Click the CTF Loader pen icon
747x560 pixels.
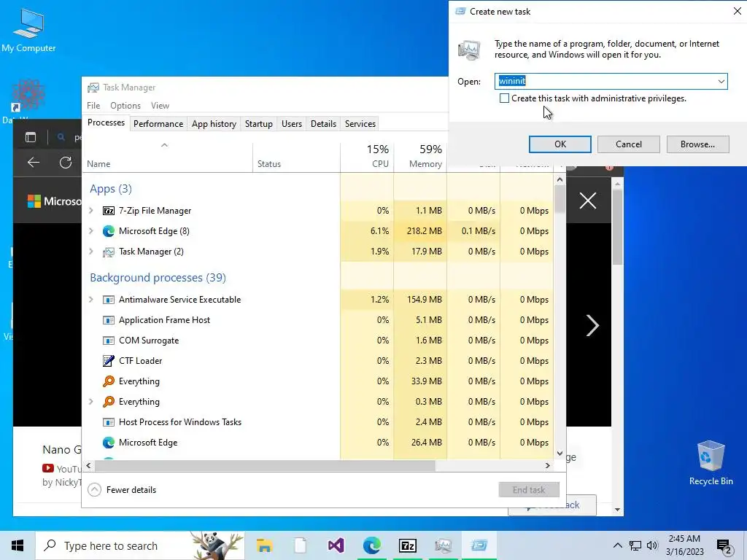[109, 361]
